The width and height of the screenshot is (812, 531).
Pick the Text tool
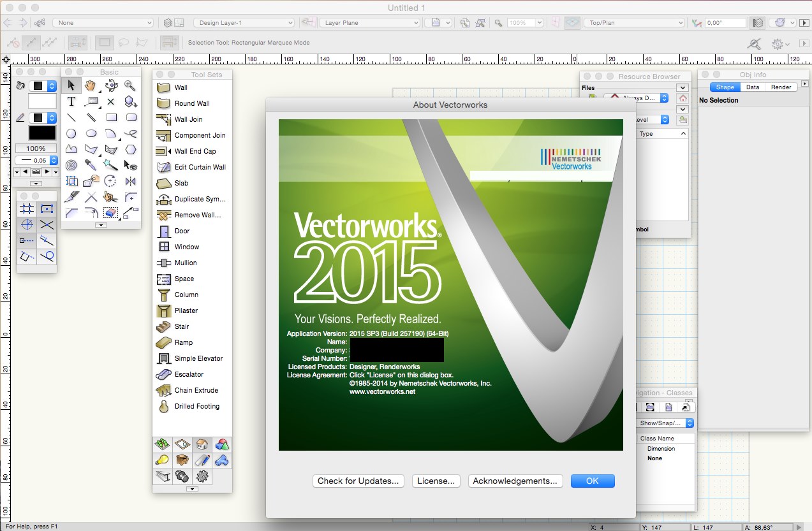tap(71, 101)
